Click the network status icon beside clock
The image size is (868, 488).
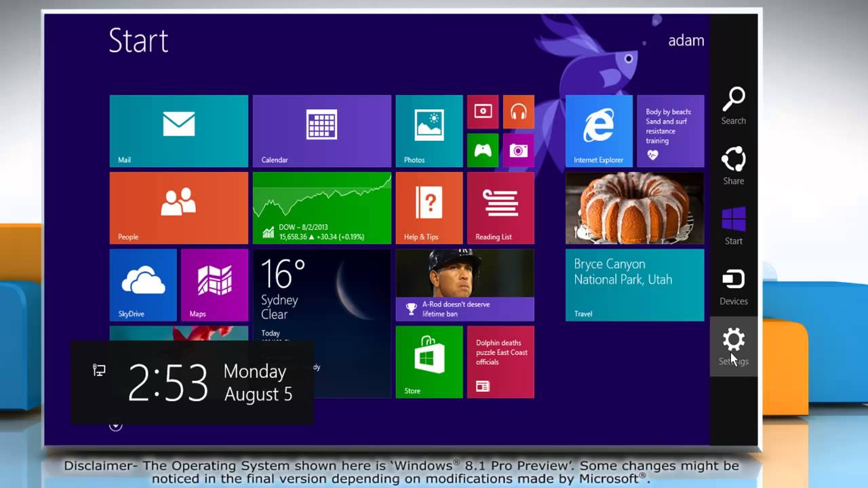[99, 369]
